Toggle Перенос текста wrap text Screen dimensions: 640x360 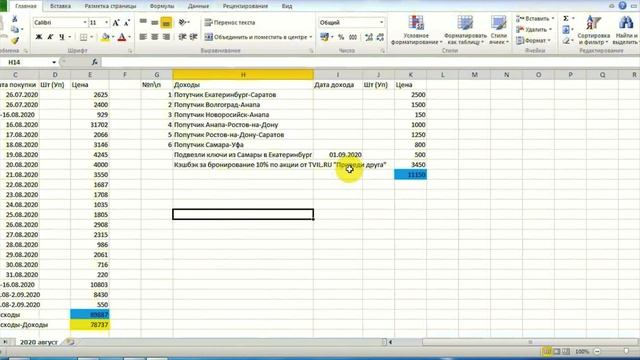tap(230, 22)
